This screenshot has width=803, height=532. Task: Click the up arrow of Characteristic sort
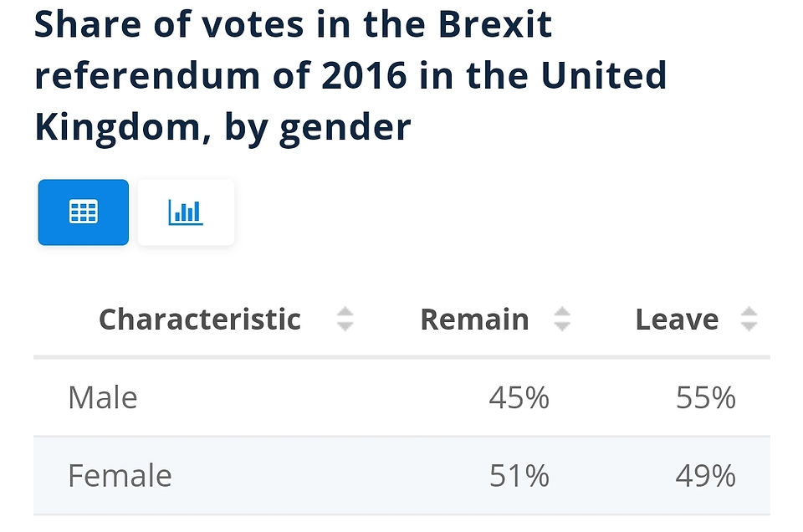(345, 312)
